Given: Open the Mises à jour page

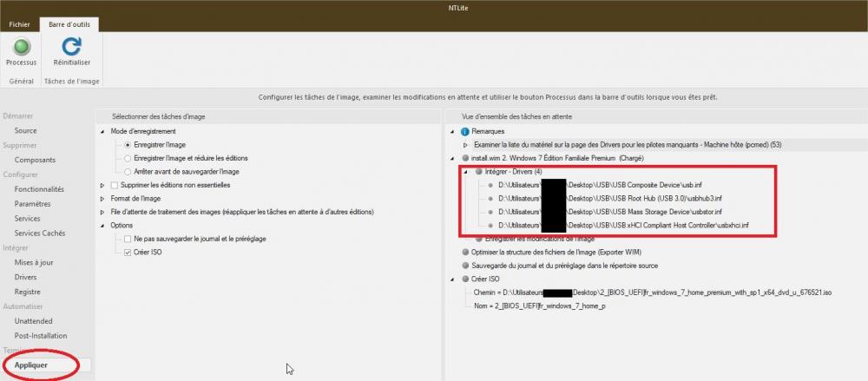Looking at the screenshot, I should tap(34, 262).
